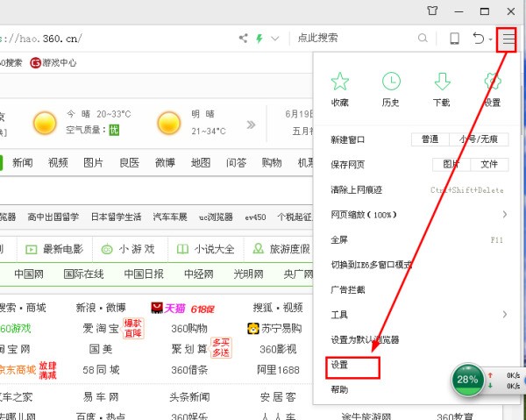Open the 中国网 link
The height and width of the screenshot is (420, 526).
pos(29,274)
